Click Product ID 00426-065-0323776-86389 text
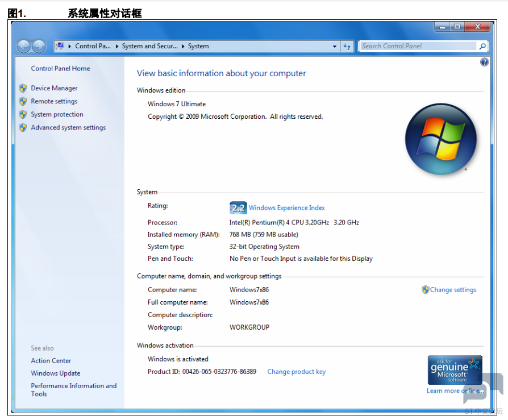 pyautogui.click(x=202, y=372)
